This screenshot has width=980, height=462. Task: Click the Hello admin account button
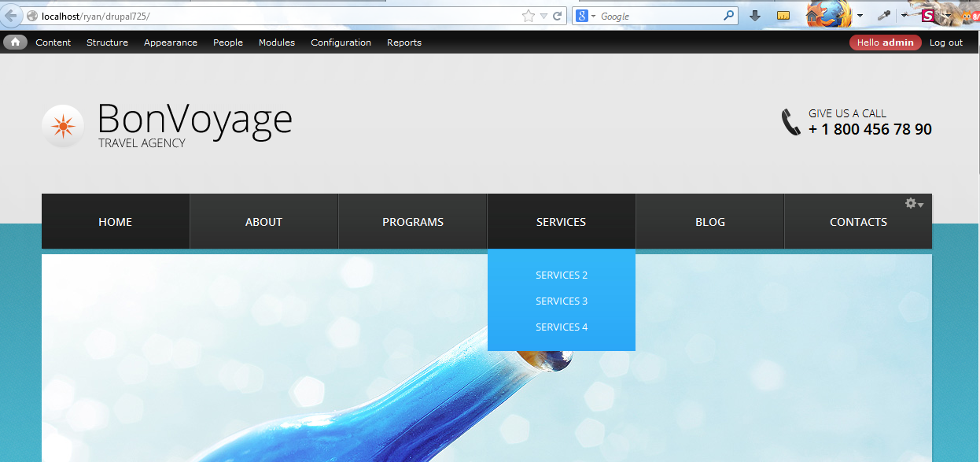886,43
